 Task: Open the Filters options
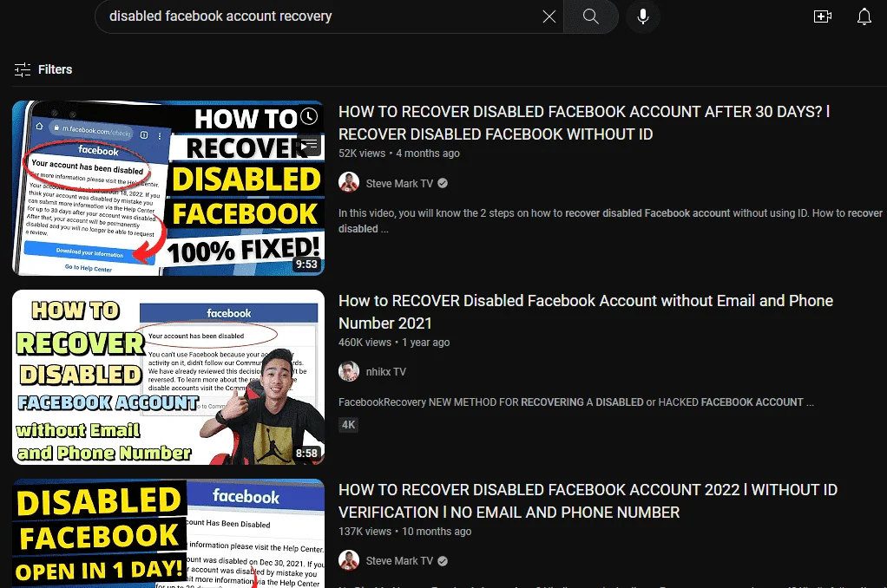coord(43,69)
